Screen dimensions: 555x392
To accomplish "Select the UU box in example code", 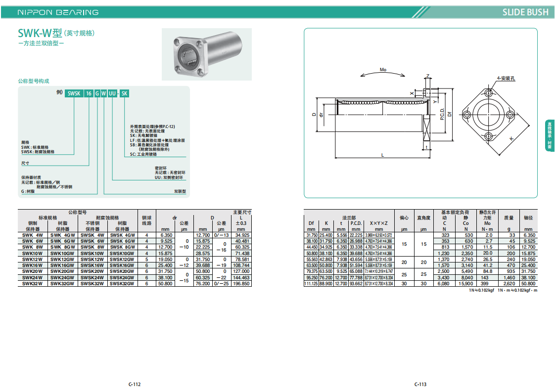I will 112,93.
